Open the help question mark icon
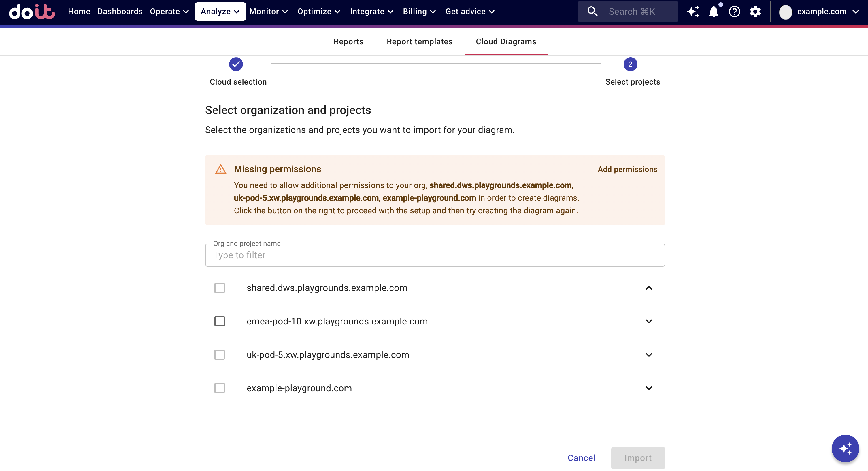This screenshot has width=868, height=471. click(734, 12)
